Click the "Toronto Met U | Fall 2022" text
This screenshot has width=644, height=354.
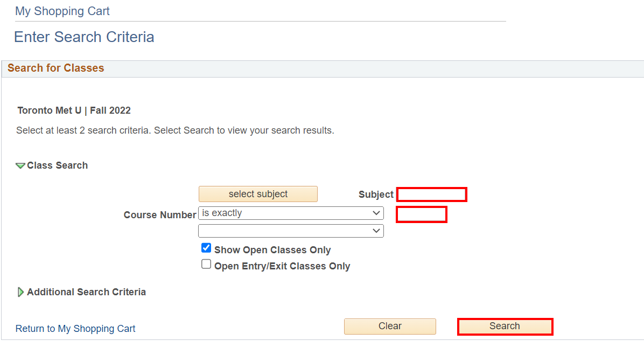pyautogui.click(x=74, y=111)
